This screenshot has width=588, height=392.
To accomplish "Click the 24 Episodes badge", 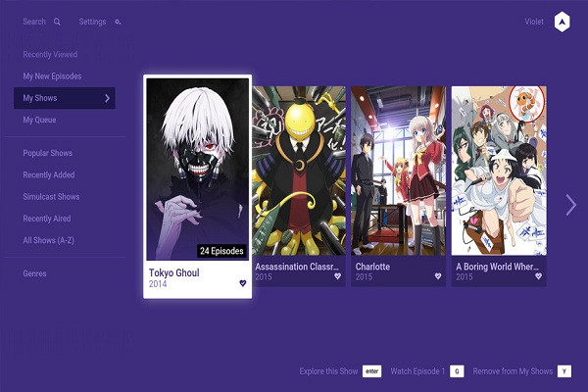I will (221, 251).
